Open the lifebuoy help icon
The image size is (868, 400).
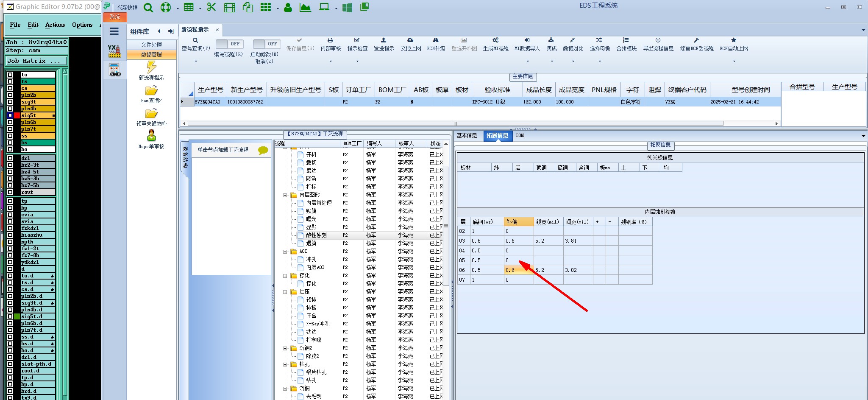tap(166, 8)
